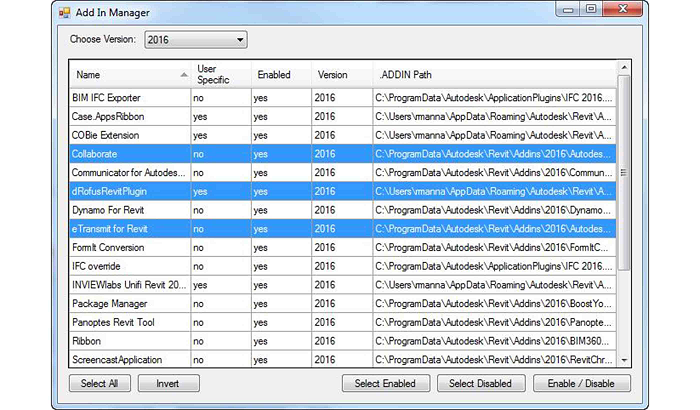Screen dimensions: 700x410
Task: Click the Select All button
Action: pyautogui.click(x=100, y=384)
